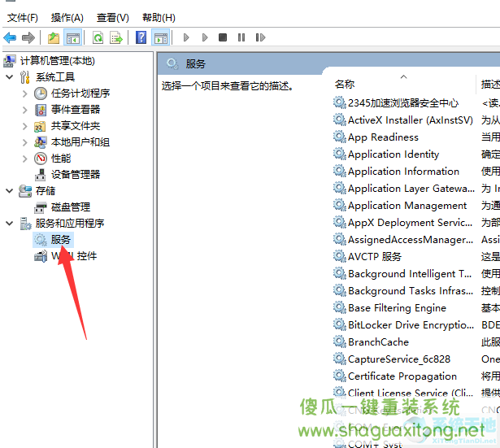Click the Restart Service button
The height and width of the screenshot is (448, 500).
[x=260, y=37]
